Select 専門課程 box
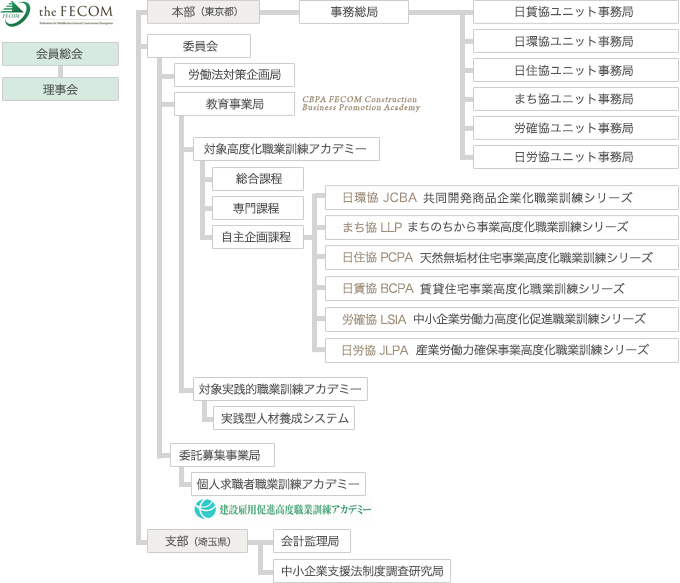The image size is (680, 583). coord(258,208)
